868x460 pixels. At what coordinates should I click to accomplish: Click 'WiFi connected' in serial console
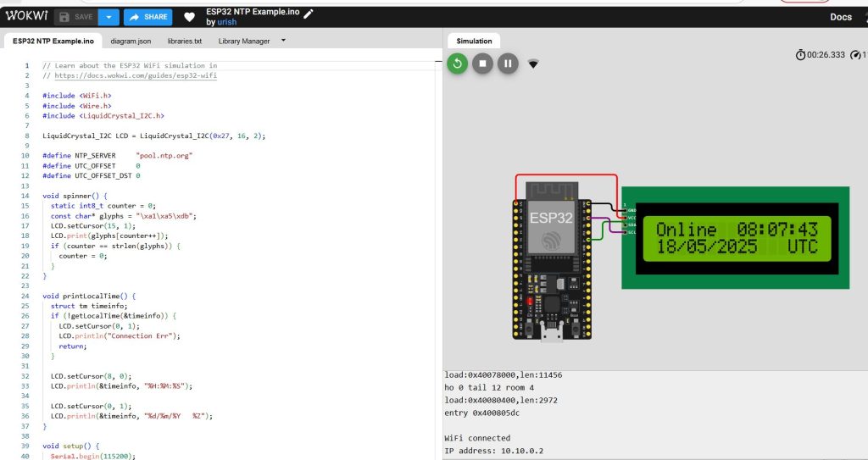pyautogui.click(x=477, y=438)
